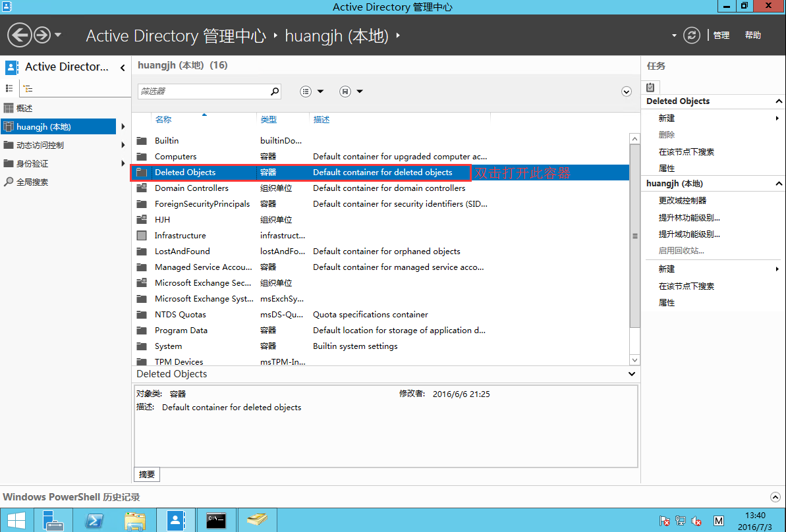The height and width of the screenshot is (532, 786).
Task: Select the Domain Controllers OU icon
Action: 142,188
